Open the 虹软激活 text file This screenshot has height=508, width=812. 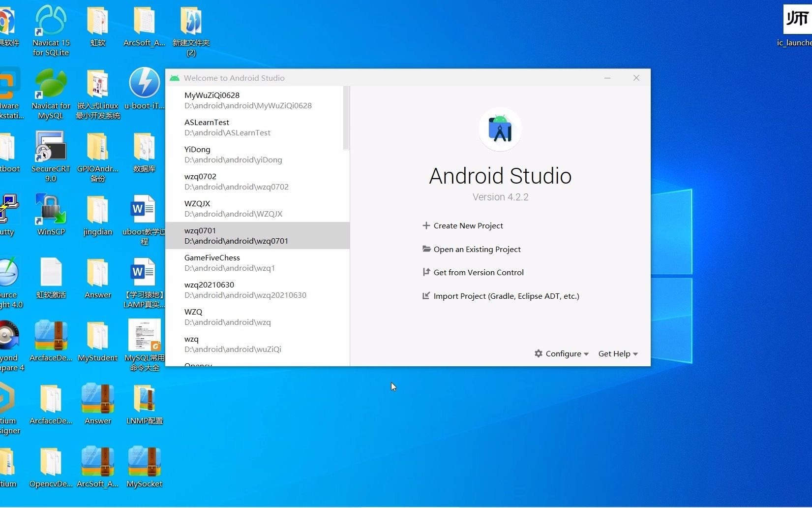point(51,278)
